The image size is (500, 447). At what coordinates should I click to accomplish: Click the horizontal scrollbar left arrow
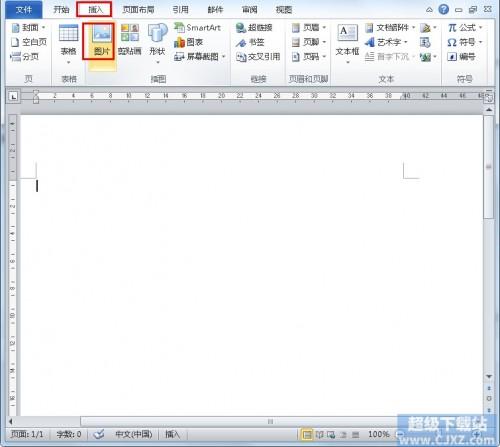point(11,421)
